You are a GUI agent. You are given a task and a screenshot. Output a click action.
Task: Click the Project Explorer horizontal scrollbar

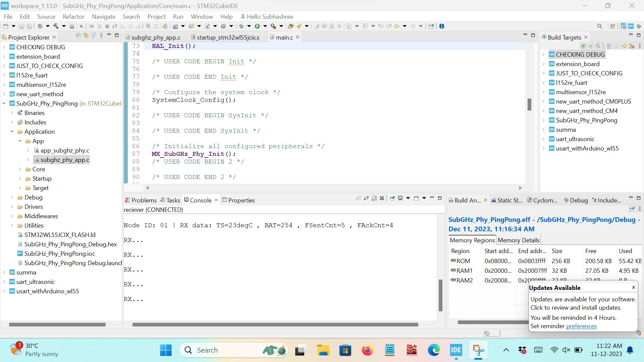tap(57, 324)
